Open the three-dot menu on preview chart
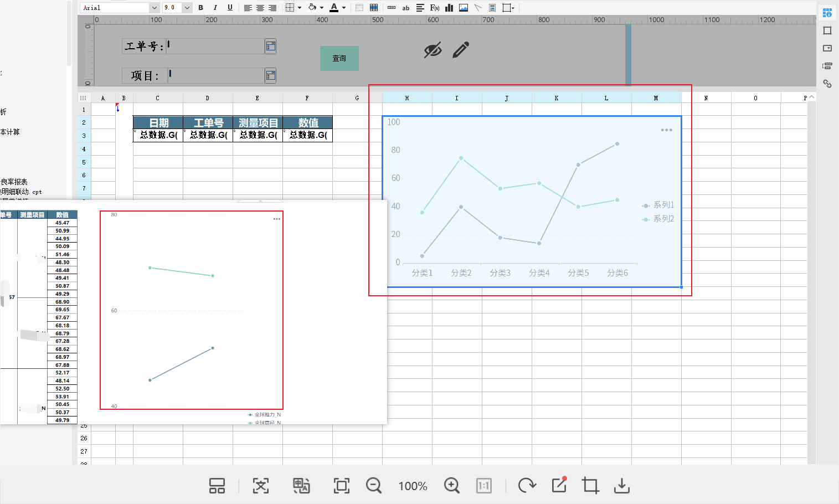Screen dimensions: 839x504 277,219
